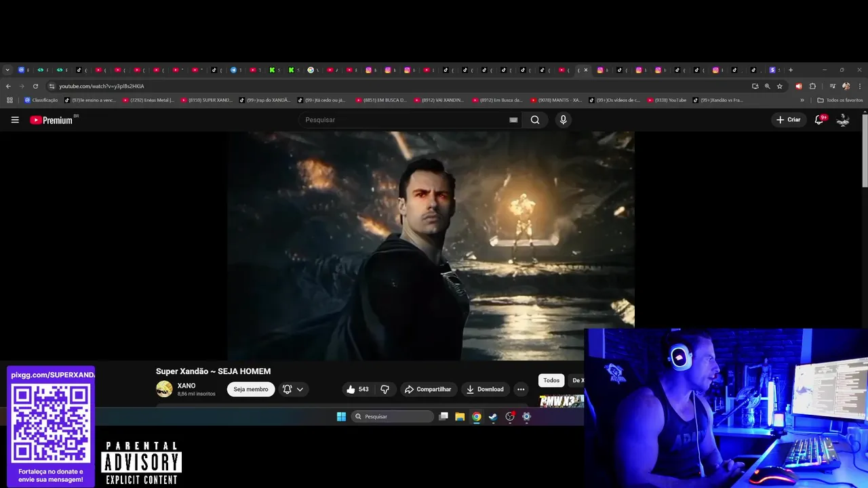Click the video player showing Superman
This screenshot has width=868, height=488.
pyautogui.click(x=431, y=246)
